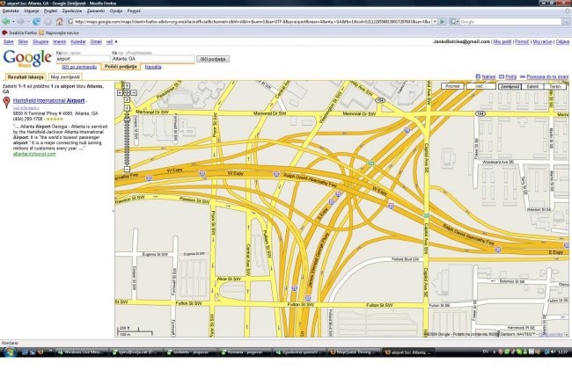Click the 'Išči podjetja' button

[213, 59]
